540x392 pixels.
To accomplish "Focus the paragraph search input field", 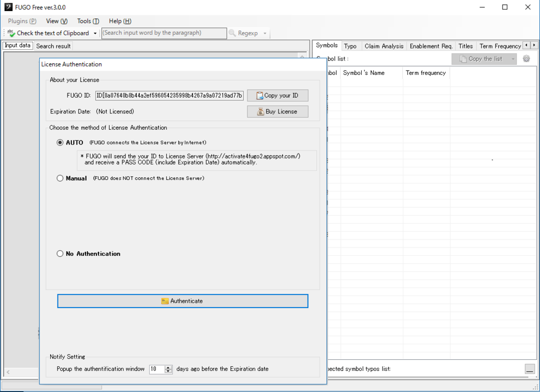I will (x=165, y=33).
